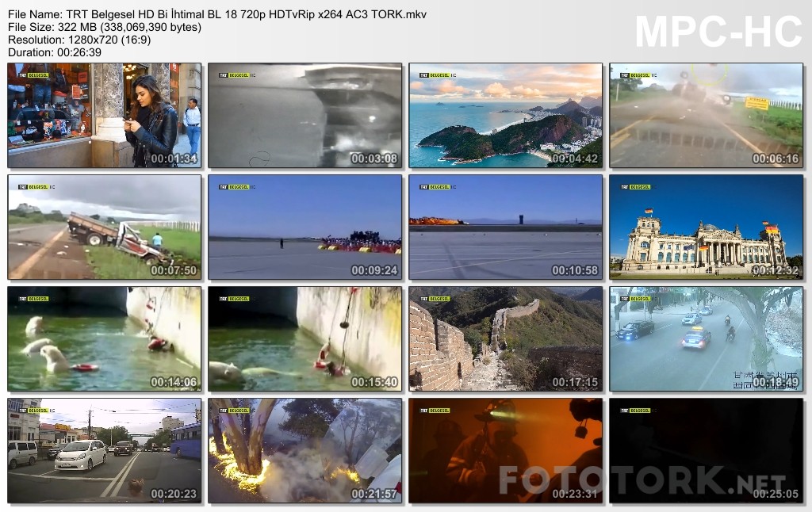The height and width of the screenshot is (512, 812).
Task: Click the firefighter thumbnail at 00:23:31
Action: tap(505, 451)
